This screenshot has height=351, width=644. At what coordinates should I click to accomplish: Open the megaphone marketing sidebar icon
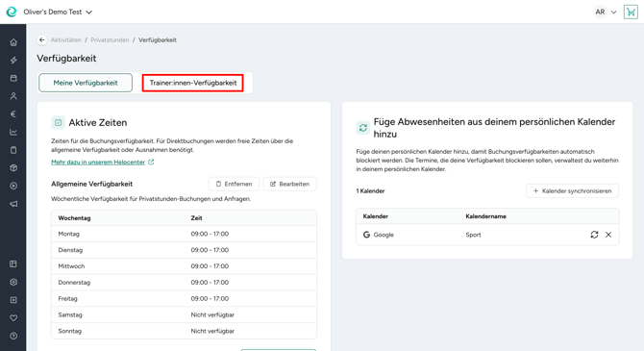13,204
